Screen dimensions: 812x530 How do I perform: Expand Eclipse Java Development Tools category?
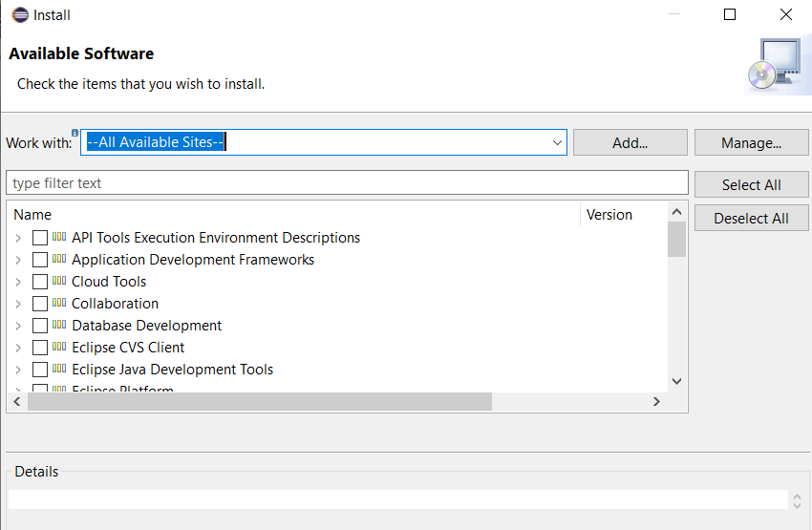pos(18,371)
